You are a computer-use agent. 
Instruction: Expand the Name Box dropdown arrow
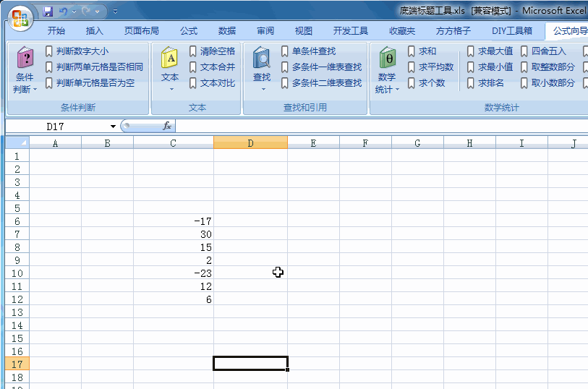pos(113,127)
